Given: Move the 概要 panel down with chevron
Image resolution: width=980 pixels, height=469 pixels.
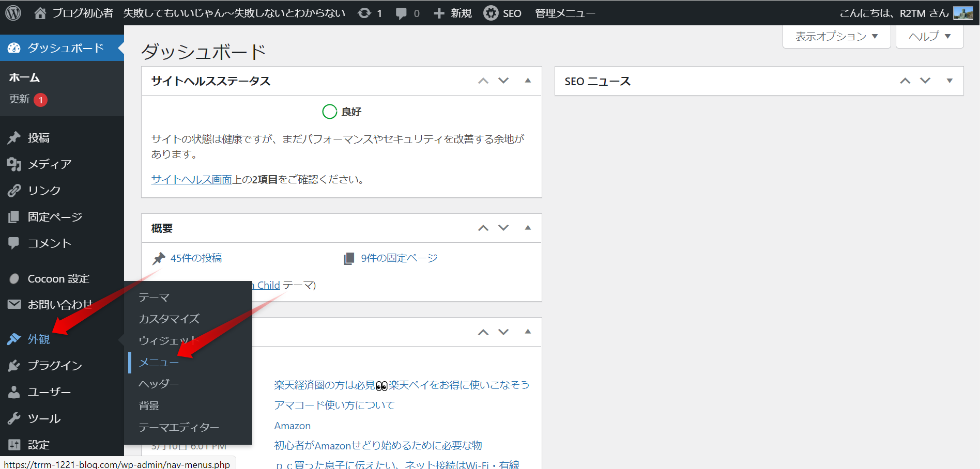Looking at the screenshot, I should point(503,228).
